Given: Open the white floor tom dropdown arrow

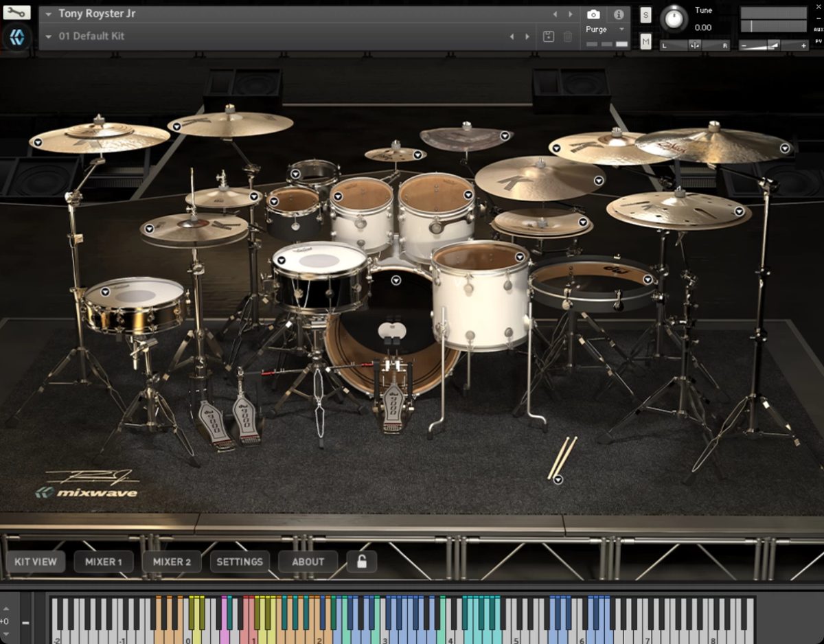Looking at the screenshot, I should (x=520, y=257).
